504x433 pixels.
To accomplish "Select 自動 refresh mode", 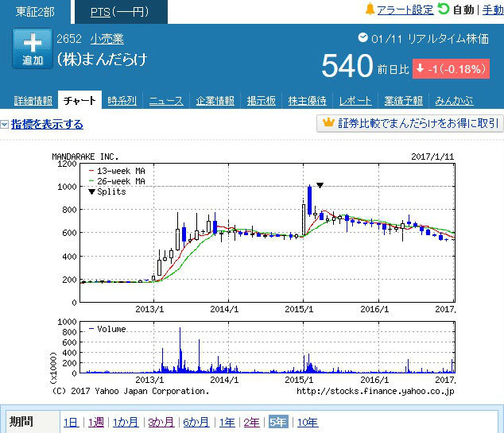I will point(463,10).
